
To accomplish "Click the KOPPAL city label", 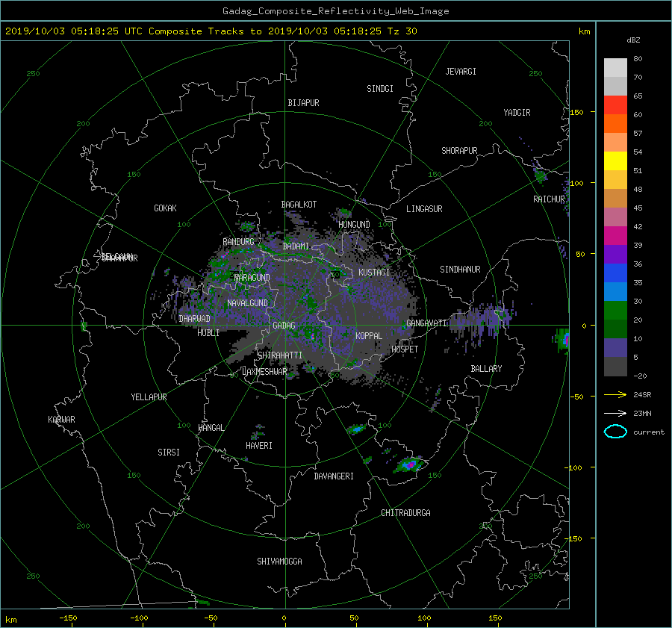I will pyautogui.click(x=369, y=336).
